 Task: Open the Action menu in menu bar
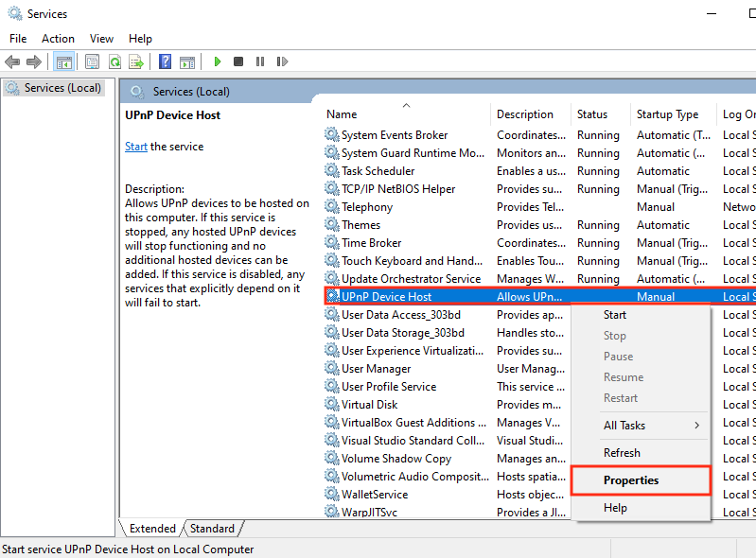(58, 39)
